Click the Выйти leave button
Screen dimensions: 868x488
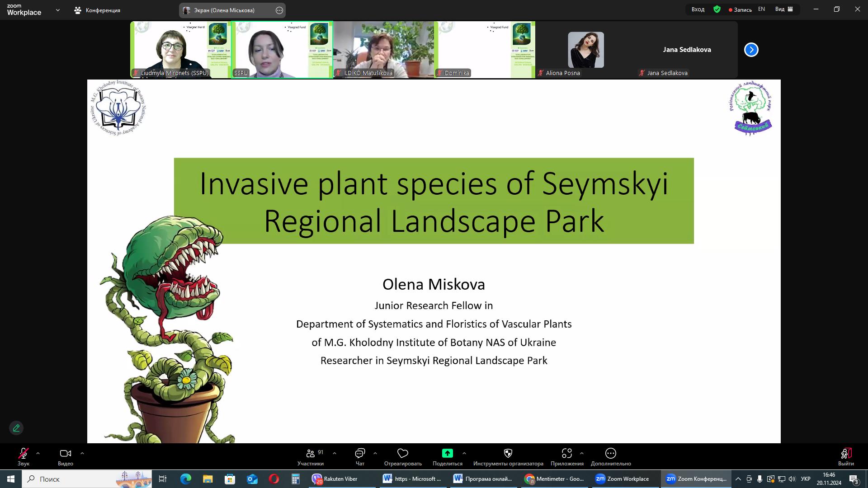845,456
